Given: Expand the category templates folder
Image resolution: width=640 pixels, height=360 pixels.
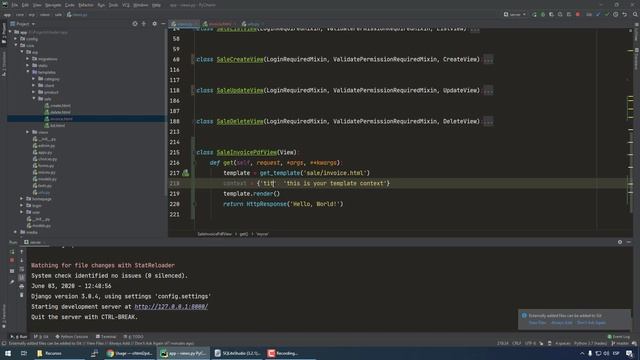Looking at the screenshot, I should pyautogui.click(x=33, y=79).
